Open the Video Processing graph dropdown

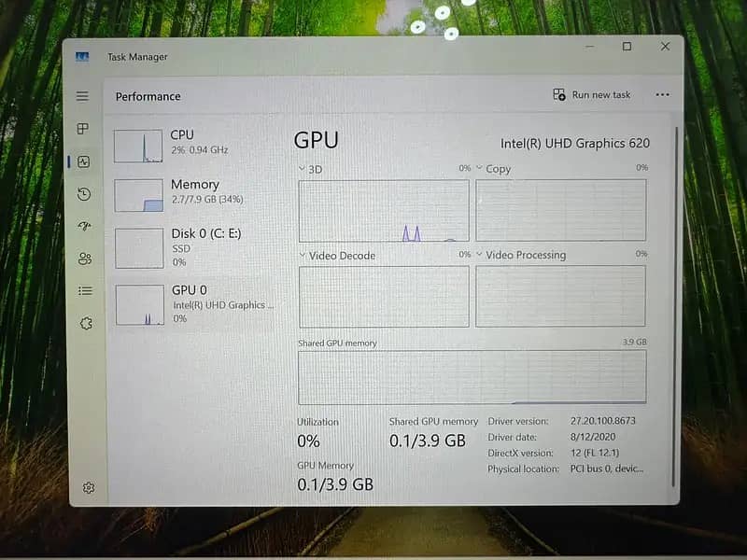pos(480,255)
